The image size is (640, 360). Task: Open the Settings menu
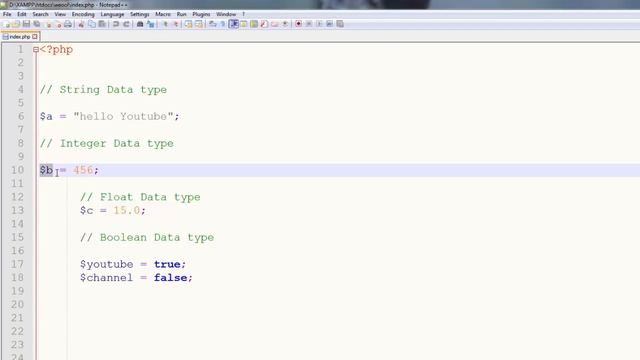(140, 14)
